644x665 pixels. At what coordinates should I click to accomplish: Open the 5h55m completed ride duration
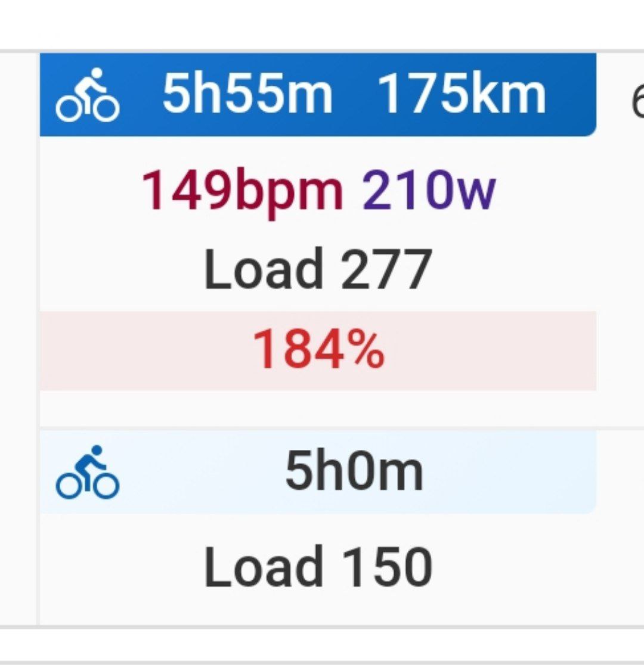click(x=247, y=94)
